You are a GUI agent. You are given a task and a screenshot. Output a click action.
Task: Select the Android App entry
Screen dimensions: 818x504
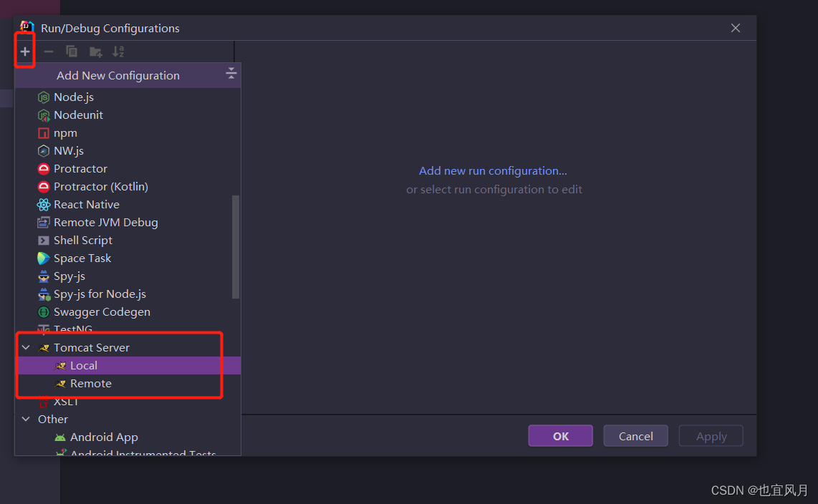click(127, 437)
